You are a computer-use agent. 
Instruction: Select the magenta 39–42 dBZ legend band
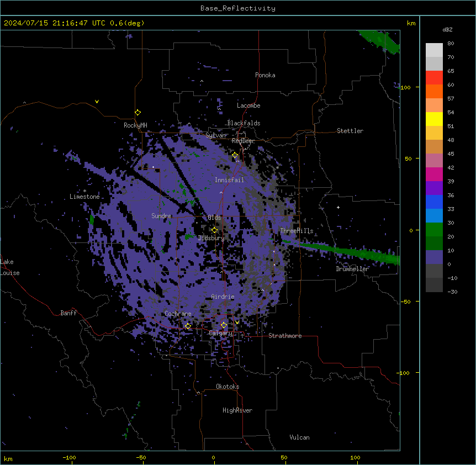pos(434,174)
